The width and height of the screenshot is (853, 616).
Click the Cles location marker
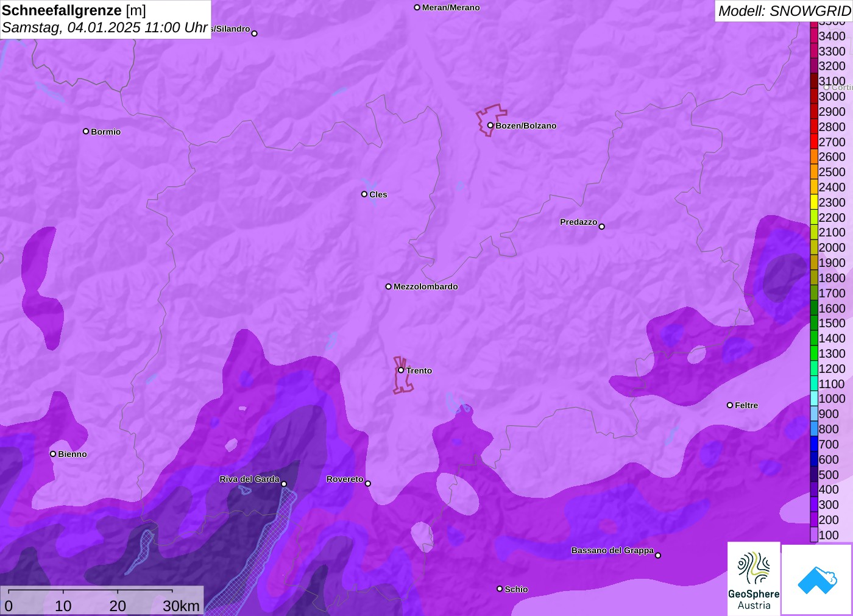[x=364, y=194]
